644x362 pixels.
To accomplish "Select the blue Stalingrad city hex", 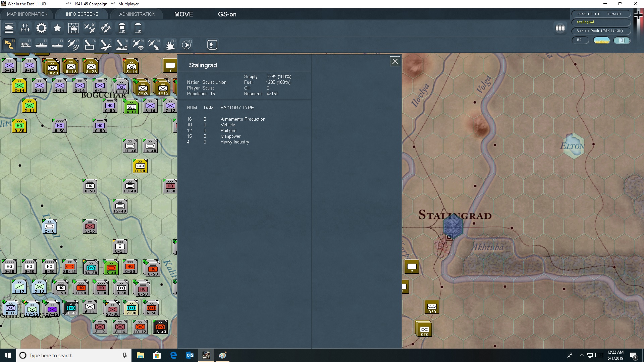I will coord(453,227).
